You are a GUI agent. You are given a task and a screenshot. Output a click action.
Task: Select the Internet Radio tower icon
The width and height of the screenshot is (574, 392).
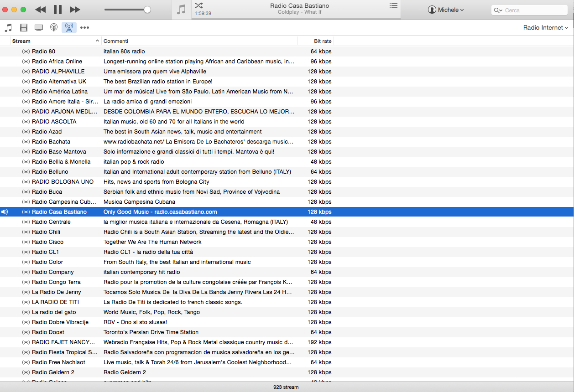(x=69, y=28)
